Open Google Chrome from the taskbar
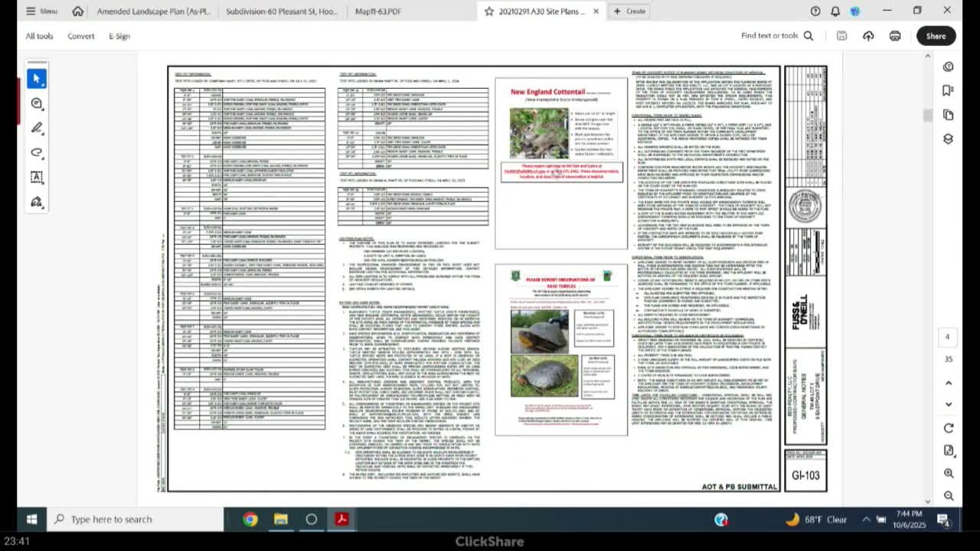Viewport: 980px width, 551px height. (x=250, y=520)
